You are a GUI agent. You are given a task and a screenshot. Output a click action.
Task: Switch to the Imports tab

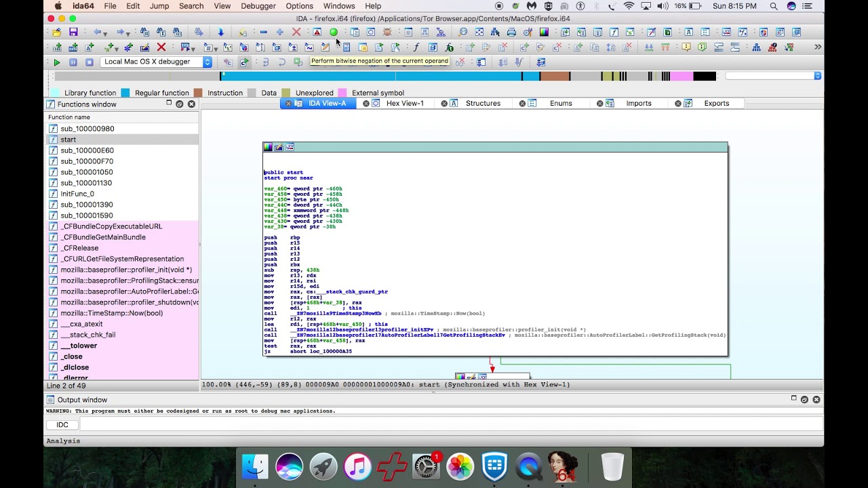point(639,103)
